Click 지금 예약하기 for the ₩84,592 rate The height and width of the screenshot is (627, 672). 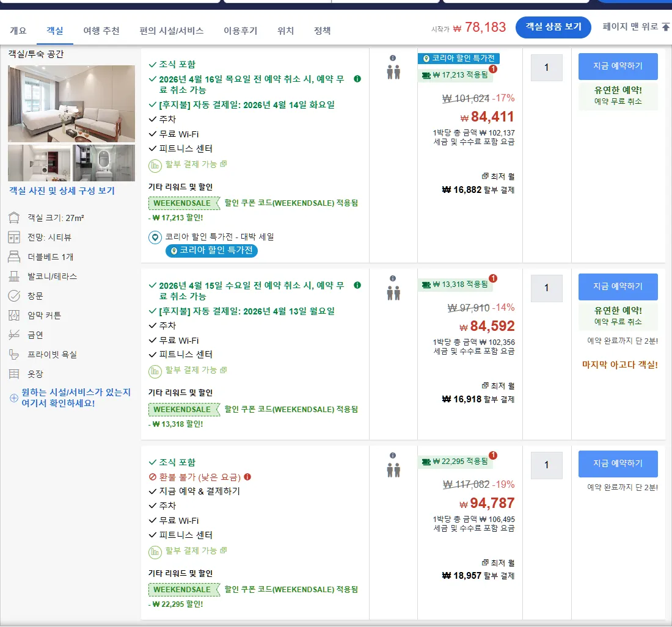click(618, 286)
